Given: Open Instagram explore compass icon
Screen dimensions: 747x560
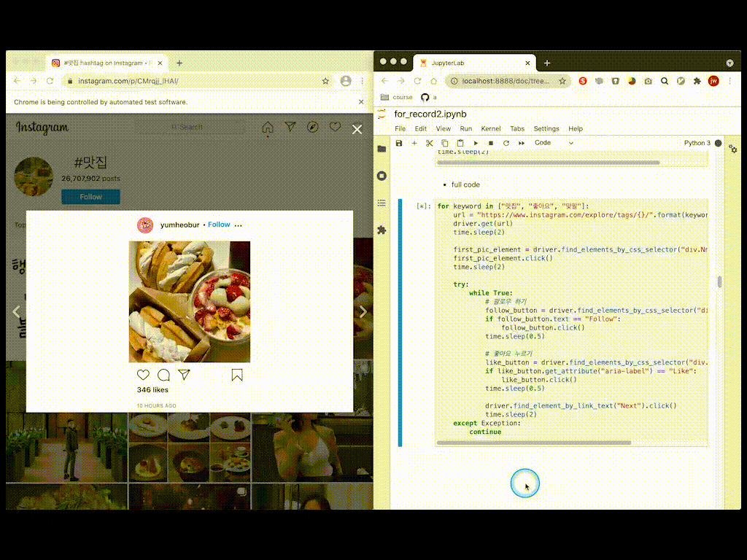Looking at the screenshot, I should click(312, 127).
